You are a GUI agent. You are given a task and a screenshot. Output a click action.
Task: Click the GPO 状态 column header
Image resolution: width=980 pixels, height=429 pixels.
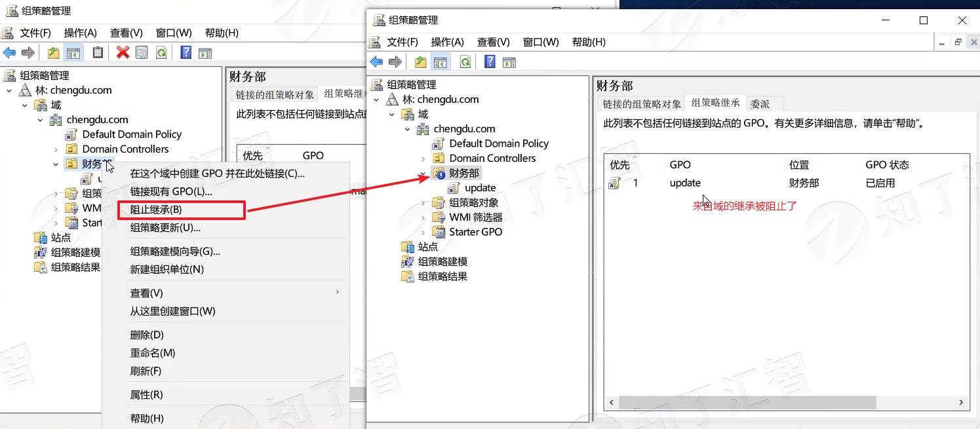(x=886, y=164)
